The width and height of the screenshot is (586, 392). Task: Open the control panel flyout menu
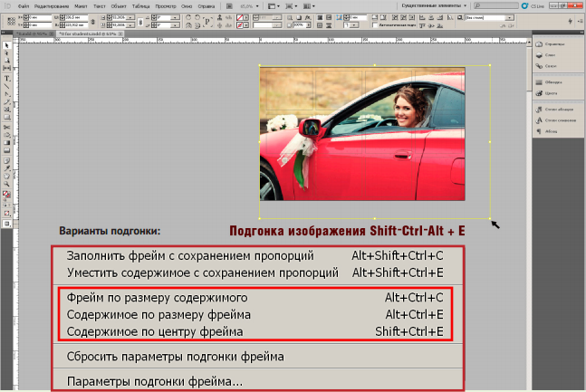(x=581, y=21)
